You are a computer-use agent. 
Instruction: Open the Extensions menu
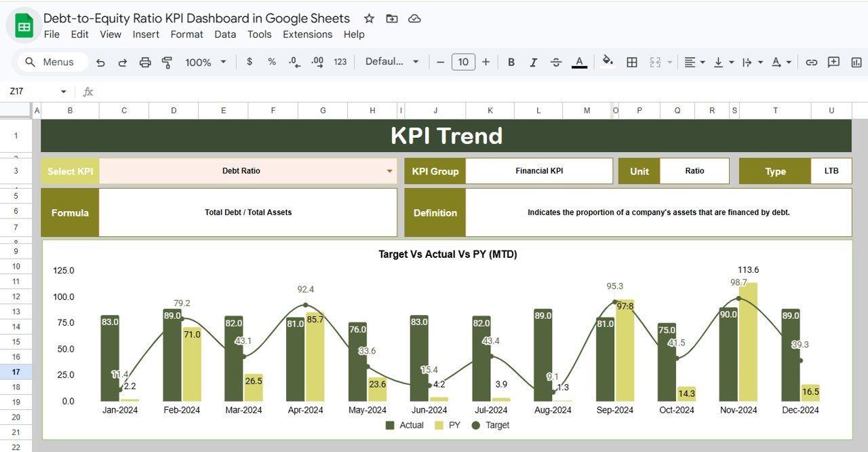pos(307,34)
